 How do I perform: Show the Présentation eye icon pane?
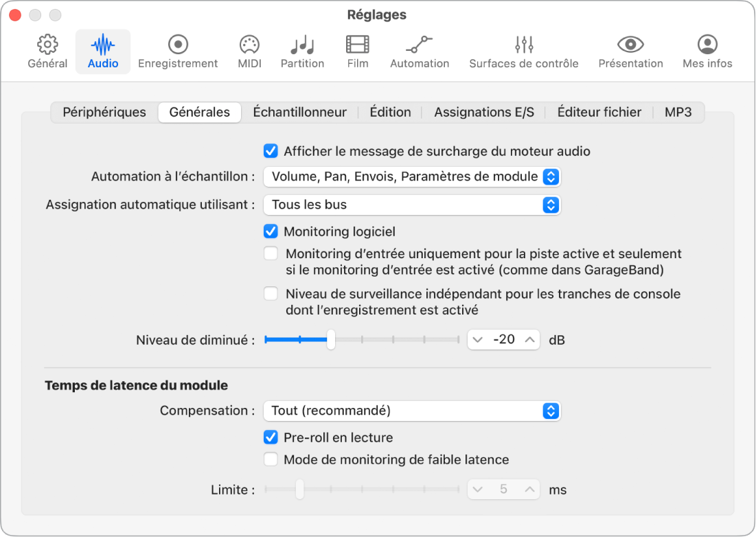[x=630, y=45]
